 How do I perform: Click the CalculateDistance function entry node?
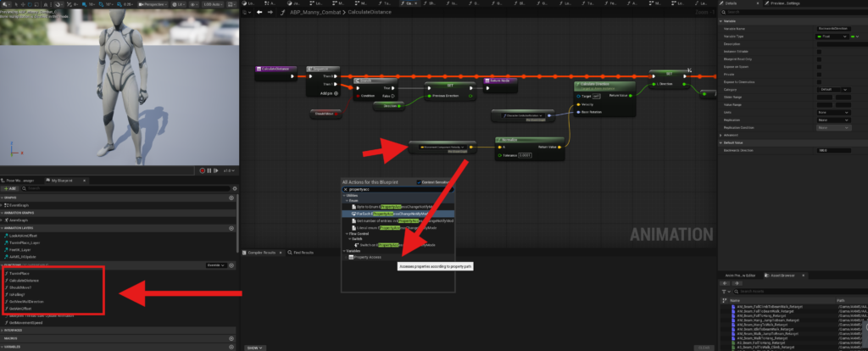point(272,69)
